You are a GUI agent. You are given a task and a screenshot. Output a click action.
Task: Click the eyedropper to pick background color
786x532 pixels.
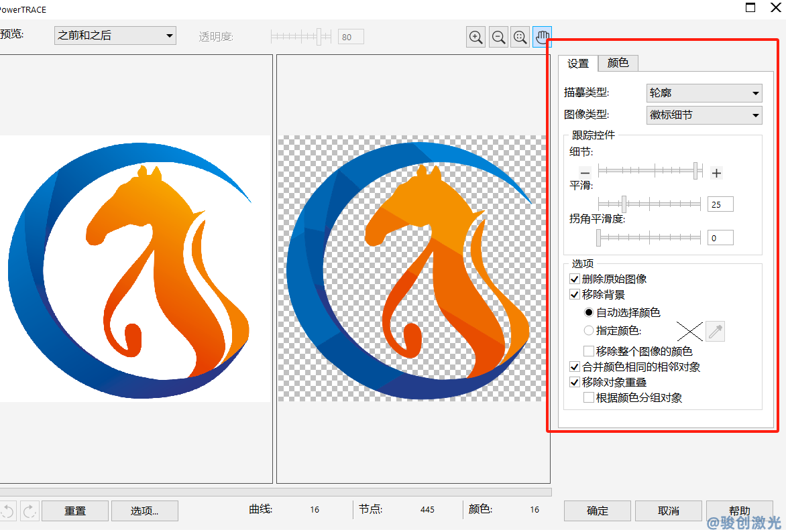(715, 331)
